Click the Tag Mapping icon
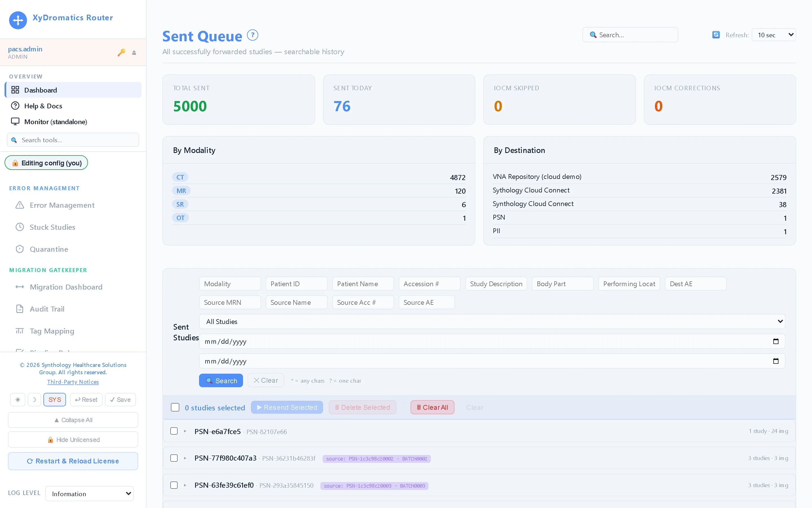The image size is (812, 508). click(x=20, y=331)
